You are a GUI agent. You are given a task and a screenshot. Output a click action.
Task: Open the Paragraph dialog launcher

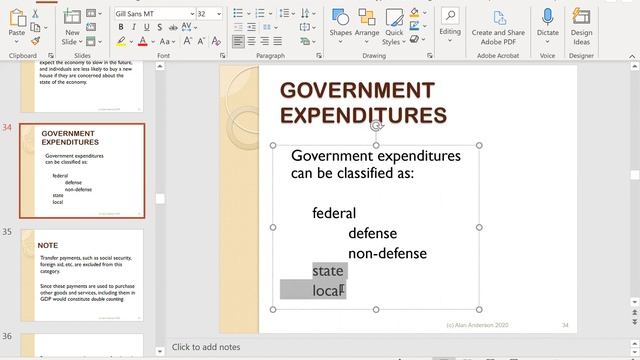click(319, 56)
